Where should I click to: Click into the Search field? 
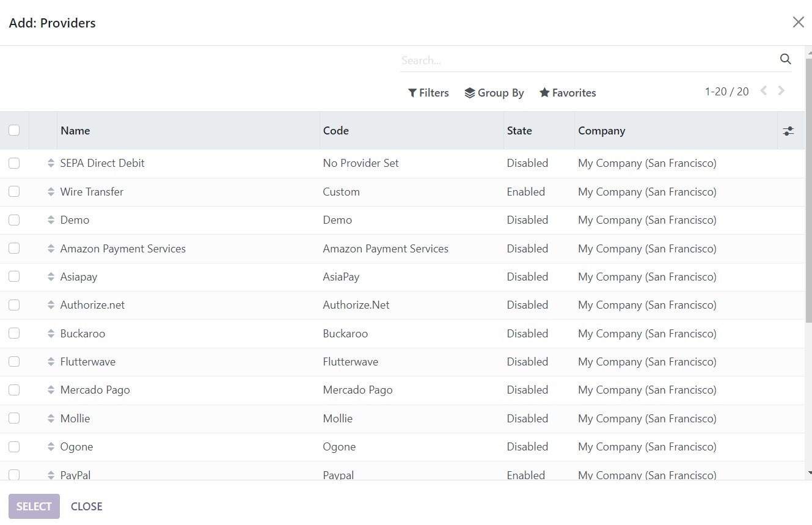pyautogui.click(x=588, y=60)
